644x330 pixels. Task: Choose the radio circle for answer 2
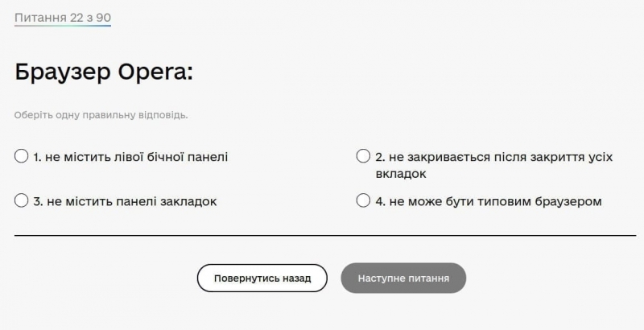point(363,156)
